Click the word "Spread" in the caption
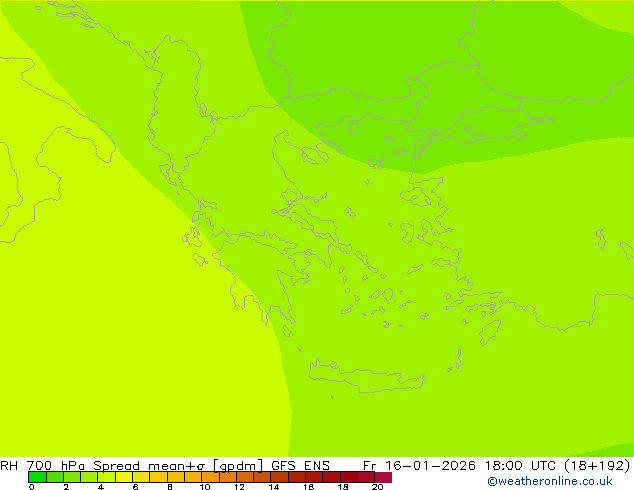This screenshot has width=634, height=490. 116,465
